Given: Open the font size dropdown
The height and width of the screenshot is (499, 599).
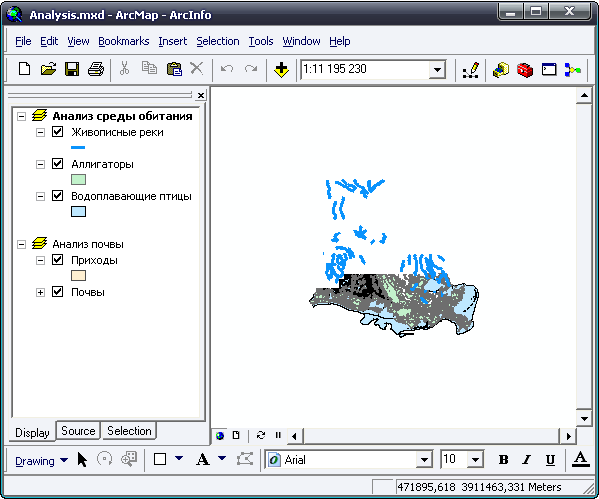Looking at the screenshot, I should (475, 460).
